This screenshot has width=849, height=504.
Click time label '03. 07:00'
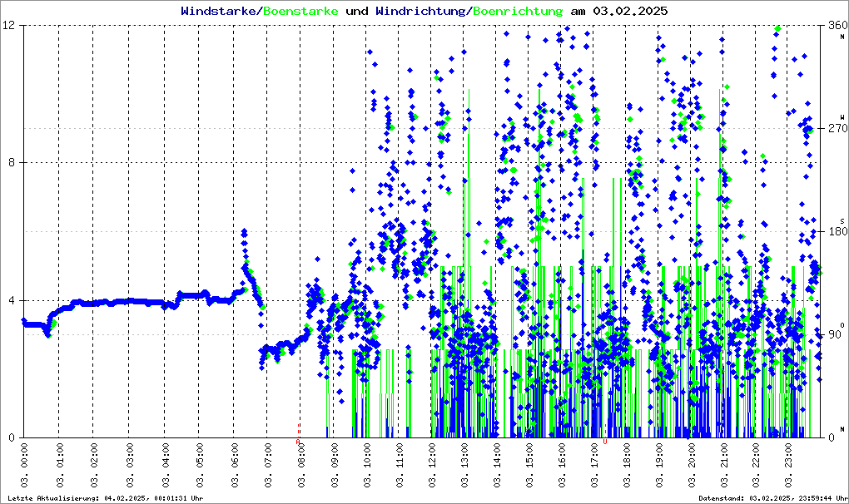[x=268, y=466]
